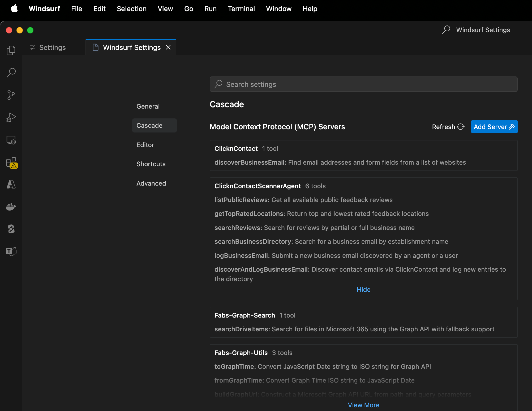The height and width of the screenshot is (411, 532).
Task: Open the swirl-logo extension in activity bar
Action: click(11, 229)
